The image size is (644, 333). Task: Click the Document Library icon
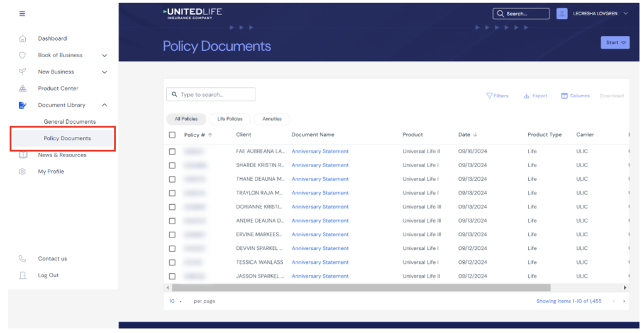point(23,105)
